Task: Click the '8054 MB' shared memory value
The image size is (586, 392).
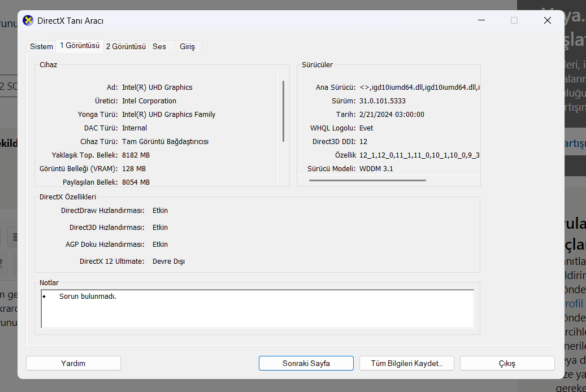Action: [x=136, y=182]
